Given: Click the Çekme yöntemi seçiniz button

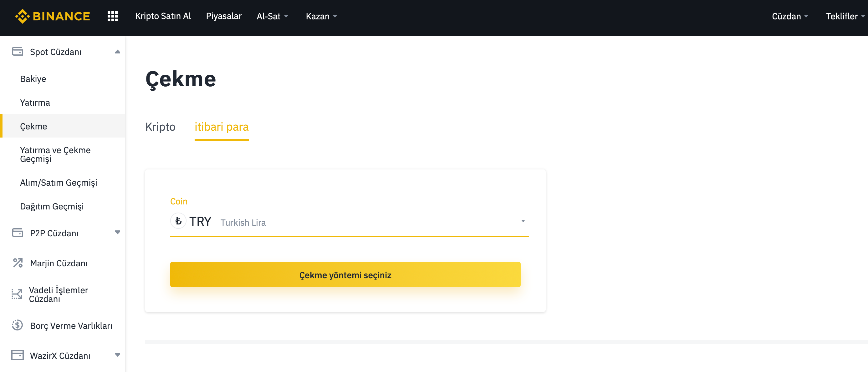Looking at the screenshot, I should (x=345, y=275).
